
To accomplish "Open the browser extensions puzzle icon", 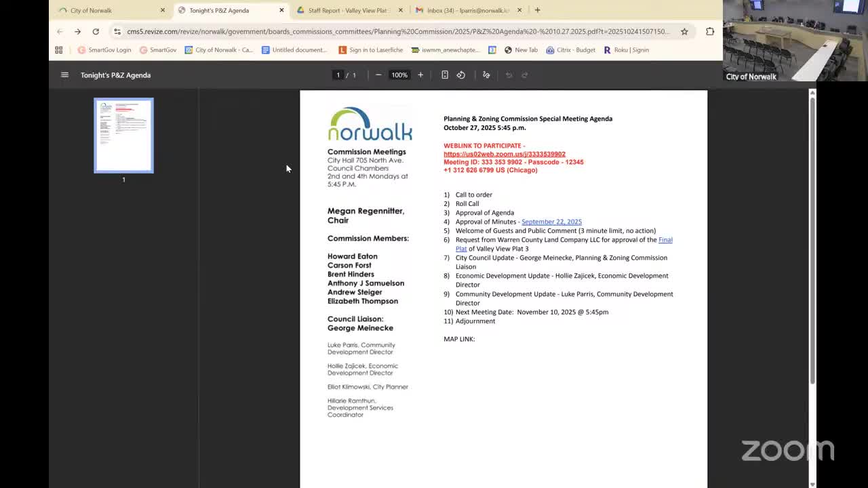I will [710, 31].
